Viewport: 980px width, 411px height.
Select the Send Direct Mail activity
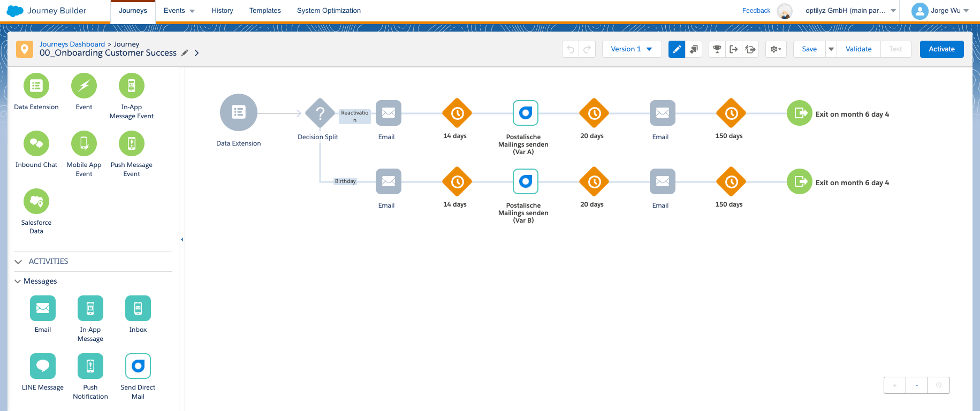[x=138, y=366]
